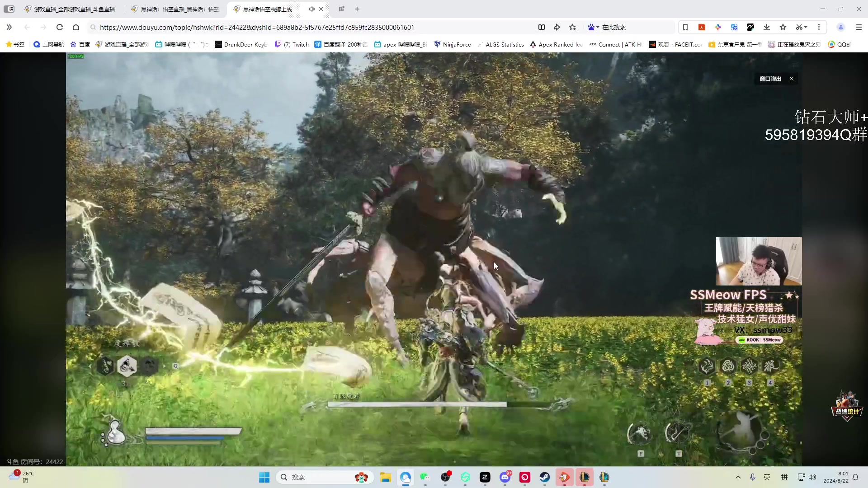The image size is (868, 488).
Task: Open the 上网导航 bookmark
Action: click(x=49, y=44)
